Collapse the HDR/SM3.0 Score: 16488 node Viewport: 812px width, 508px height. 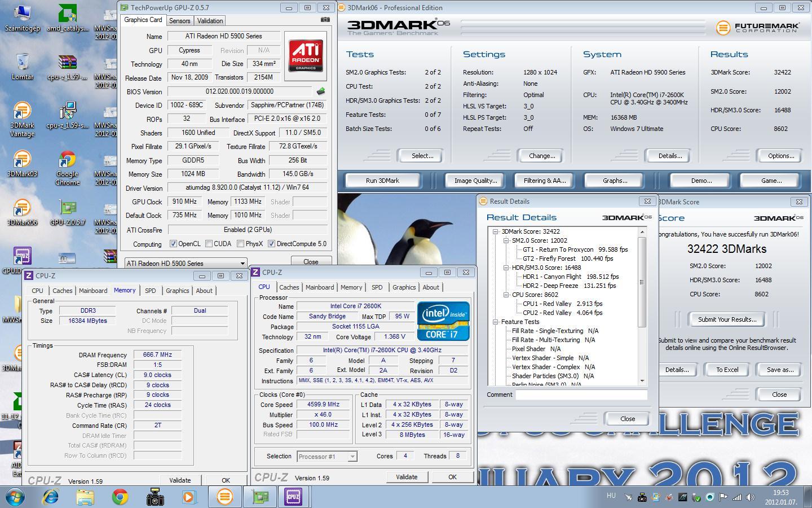tap(506, 268)
